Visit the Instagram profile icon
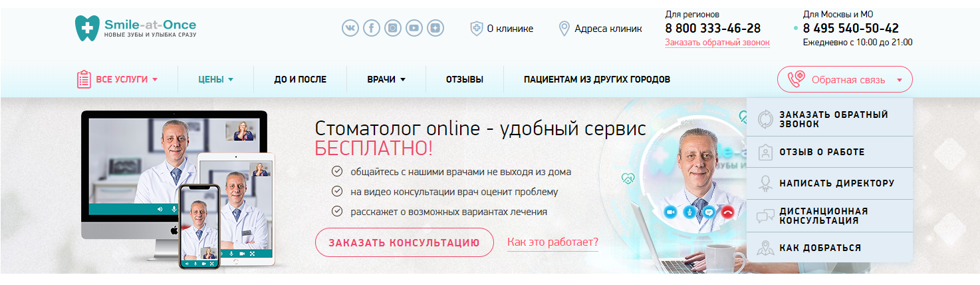Viewport: 980px width, 285px height. coord(393,28)
